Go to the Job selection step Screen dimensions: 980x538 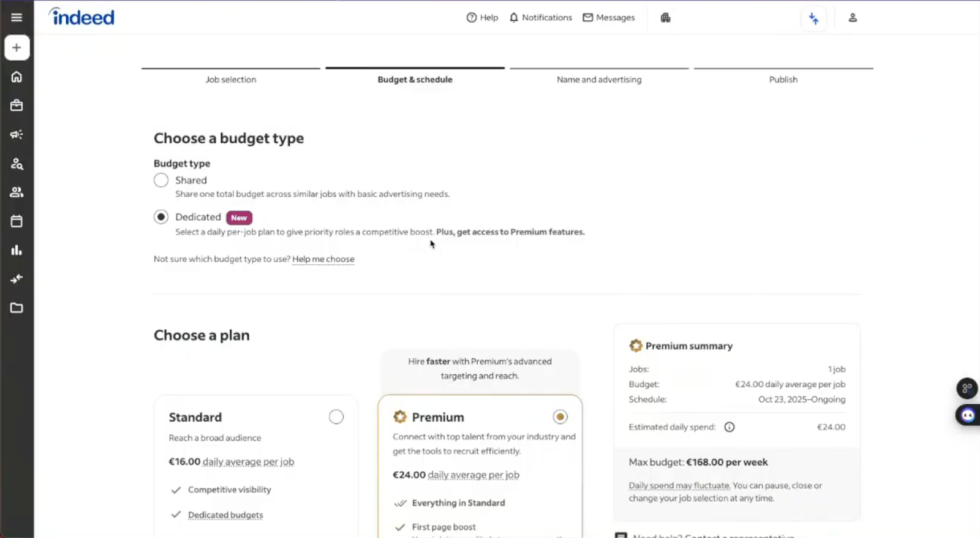231,79
